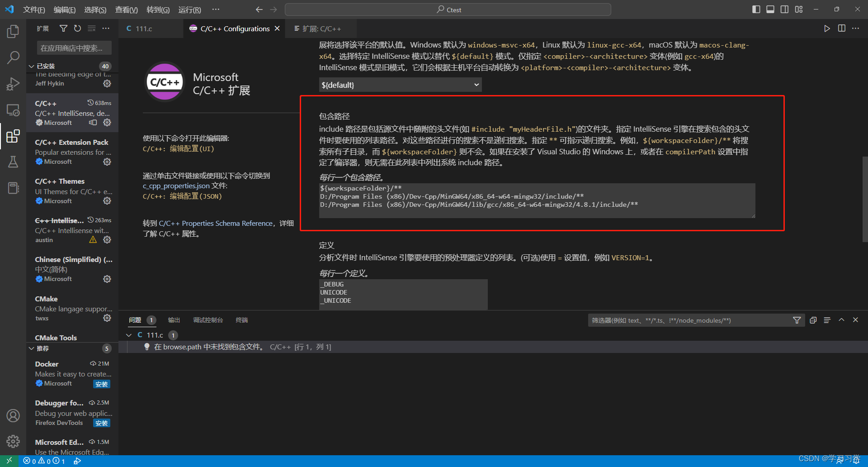This screenshot has height=467, width=868.
Task: Refresh the extensions list
Action: tap(78, 29)
